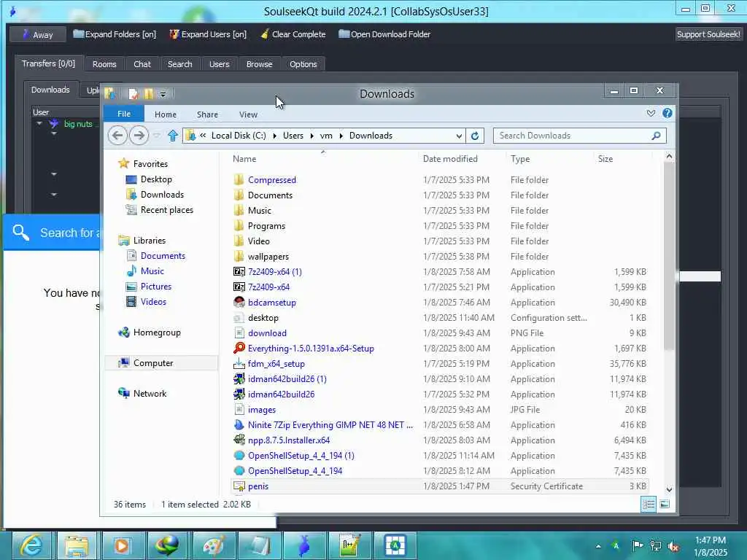Select the bdcamsetup installer icon
This screenshot has height=560, width=747.
click(239, 302)
